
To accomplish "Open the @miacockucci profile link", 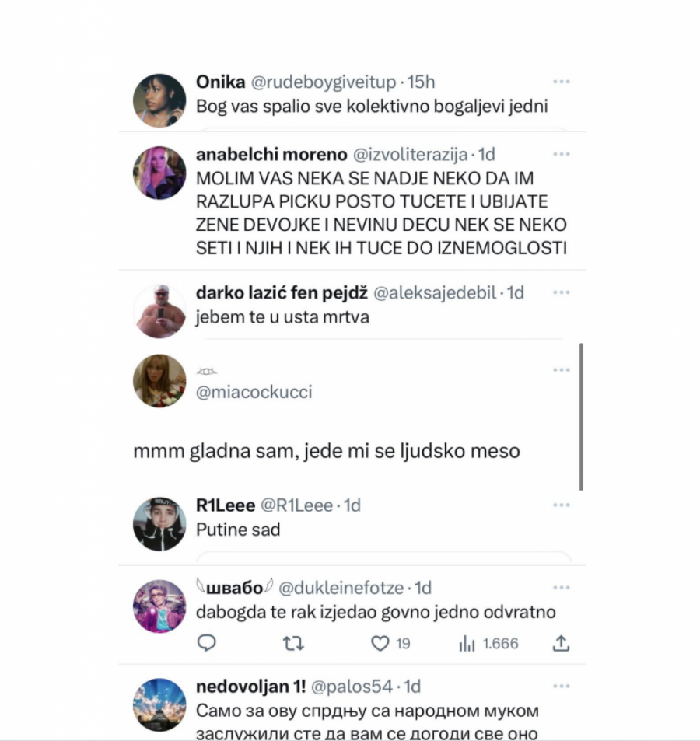I will (x=254, y=392).
